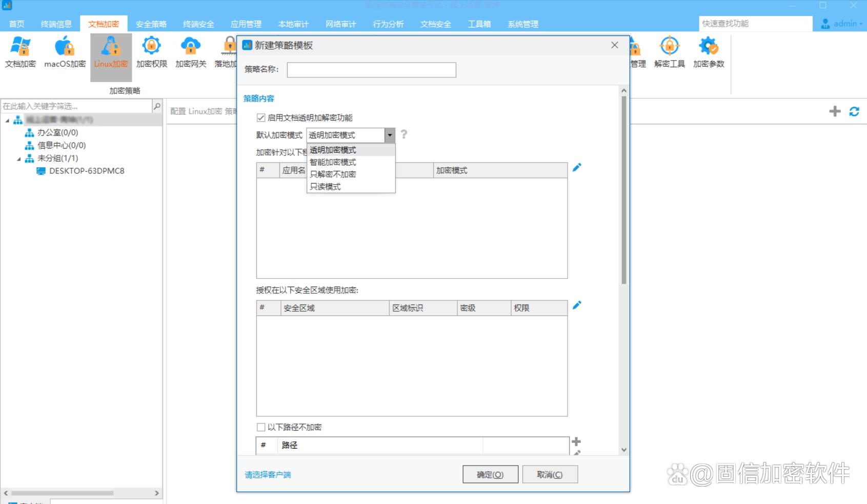The height and width of the screenshot is (504, 867).
Task: Open 加密参数 configuration
Action: click(708, 49)
